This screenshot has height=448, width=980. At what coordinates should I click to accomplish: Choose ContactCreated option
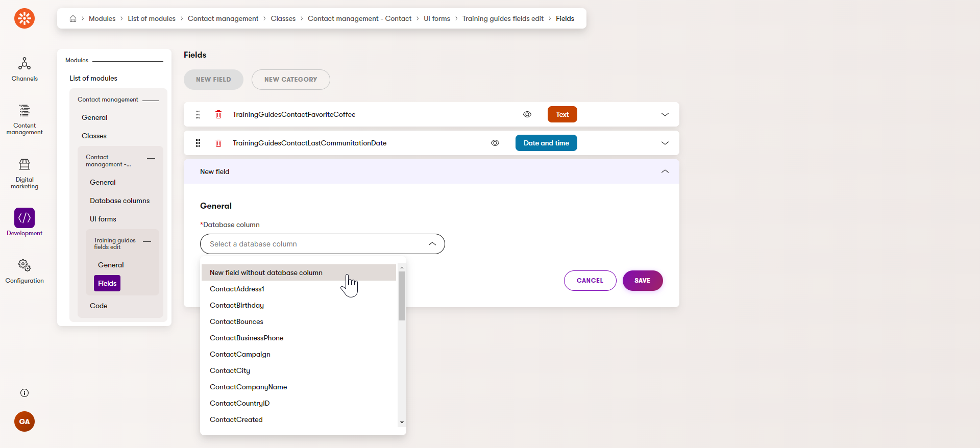(x=299, y=419)
